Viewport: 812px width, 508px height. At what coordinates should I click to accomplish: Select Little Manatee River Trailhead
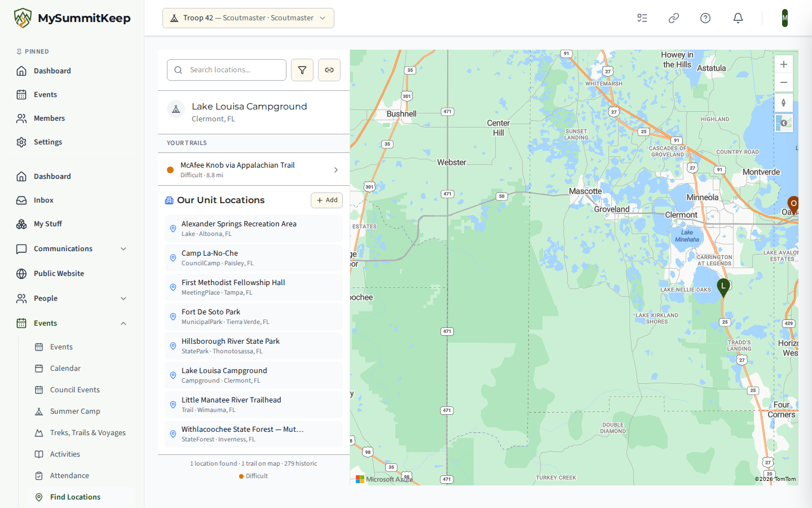254,405
